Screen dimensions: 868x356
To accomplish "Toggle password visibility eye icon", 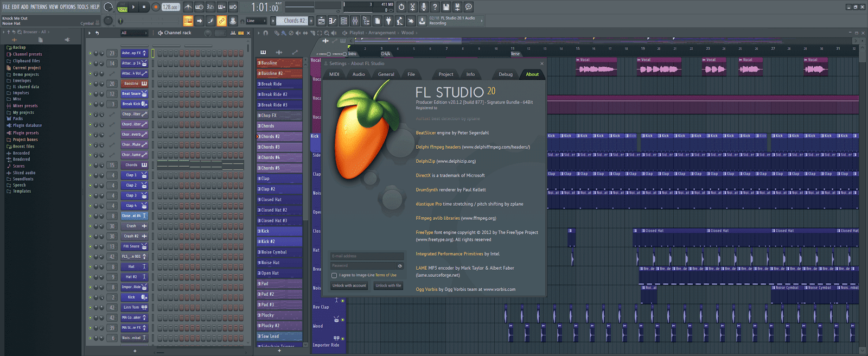I will (400, 266).
